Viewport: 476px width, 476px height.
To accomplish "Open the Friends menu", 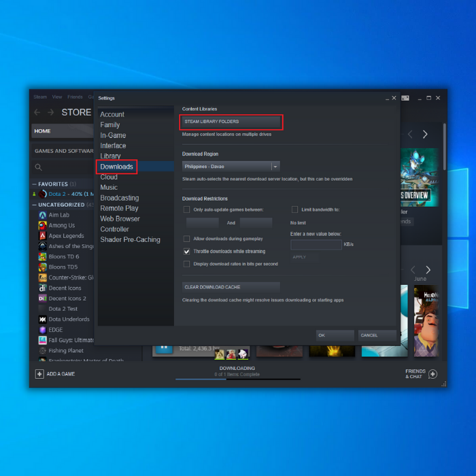I will 75,97.
